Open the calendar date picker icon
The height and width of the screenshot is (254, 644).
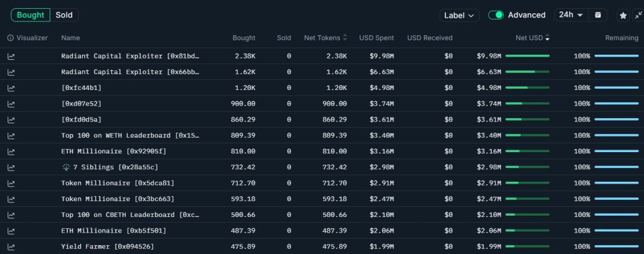(x=598, y=15)
